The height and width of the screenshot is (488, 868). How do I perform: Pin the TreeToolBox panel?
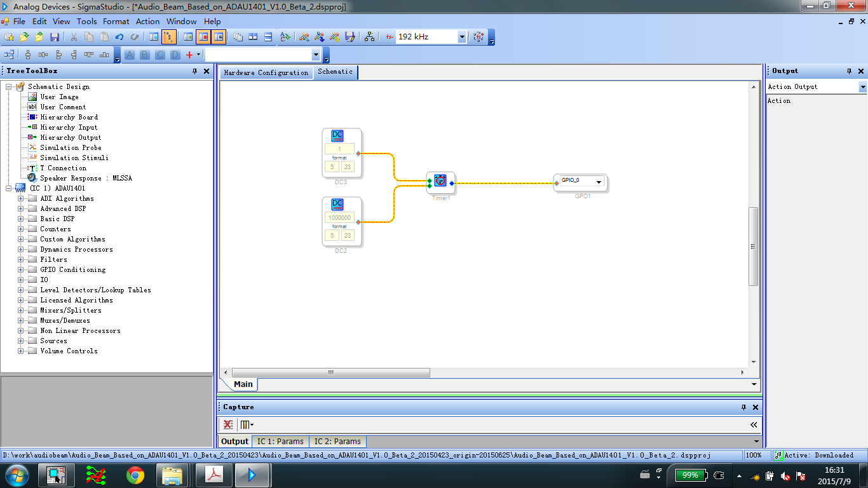(x=195, y=71)
